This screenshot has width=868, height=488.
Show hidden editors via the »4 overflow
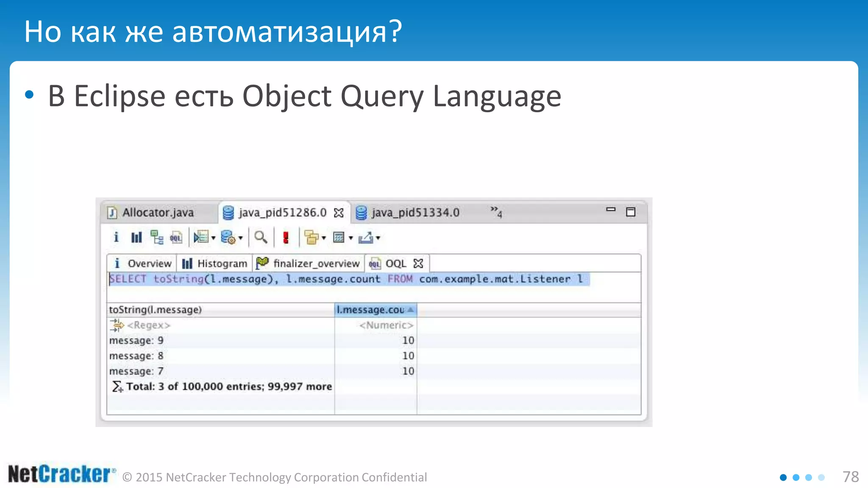click(496, 212)
